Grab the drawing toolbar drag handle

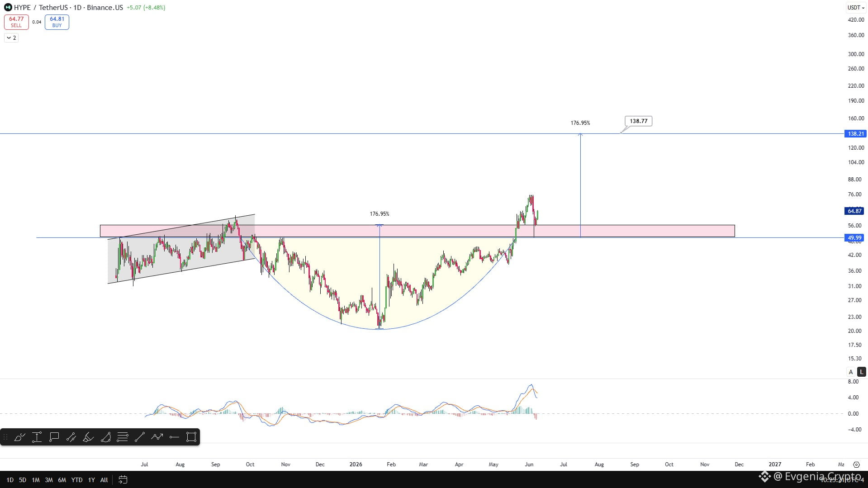[5, 437]
